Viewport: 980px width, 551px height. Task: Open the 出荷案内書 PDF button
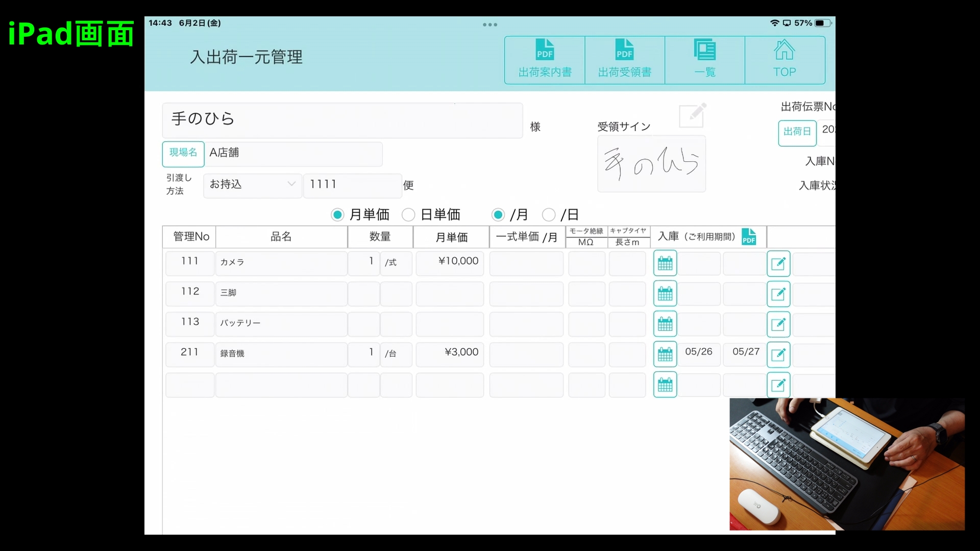(545, 60)
